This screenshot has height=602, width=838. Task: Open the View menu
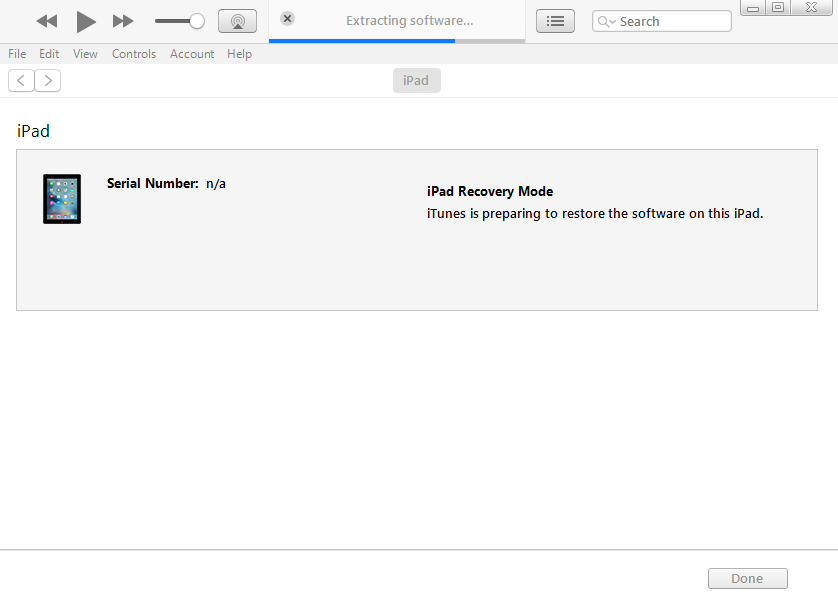click(86, 54)
